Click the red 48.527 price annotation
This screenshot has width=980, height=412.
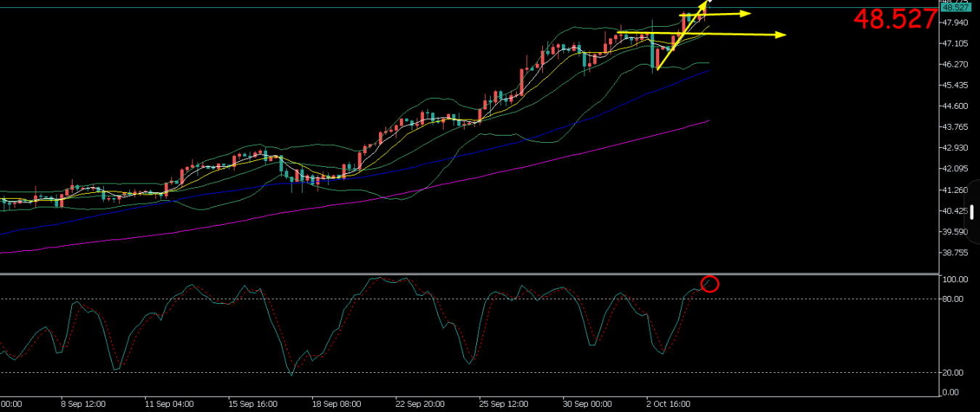tap(894, 20)
